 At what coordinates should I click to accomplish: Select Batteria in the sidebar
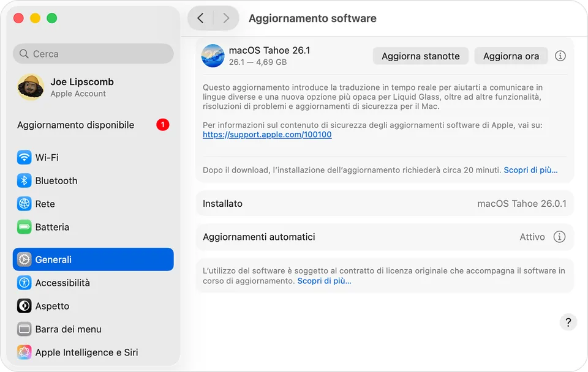[x=93, y=227]
